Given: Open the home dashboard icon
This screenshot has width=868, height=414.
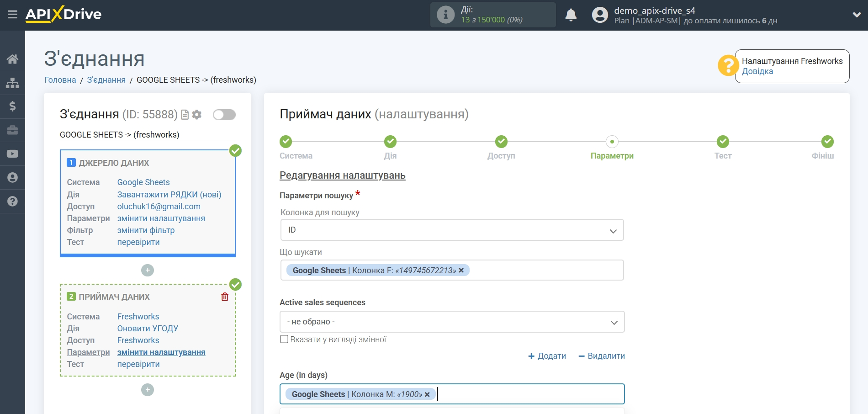Looking at the screenshot, I should 12,59.
